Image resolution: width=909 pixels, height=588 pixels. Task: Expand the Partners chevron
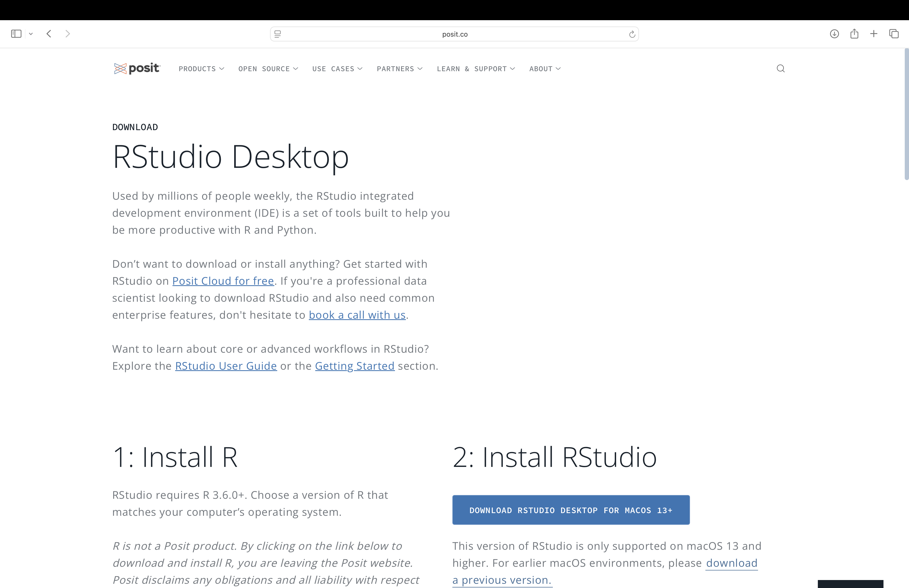click(x=420, y=69)
